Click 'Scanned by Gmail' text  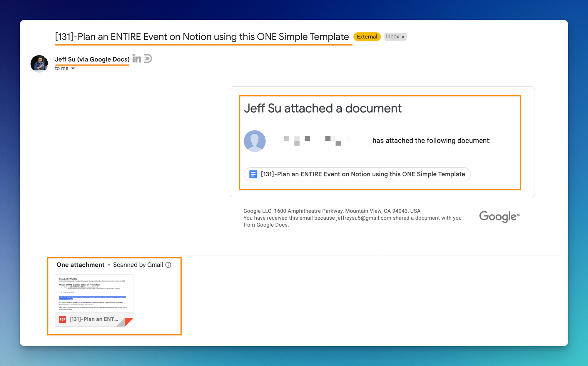(138, 265)
